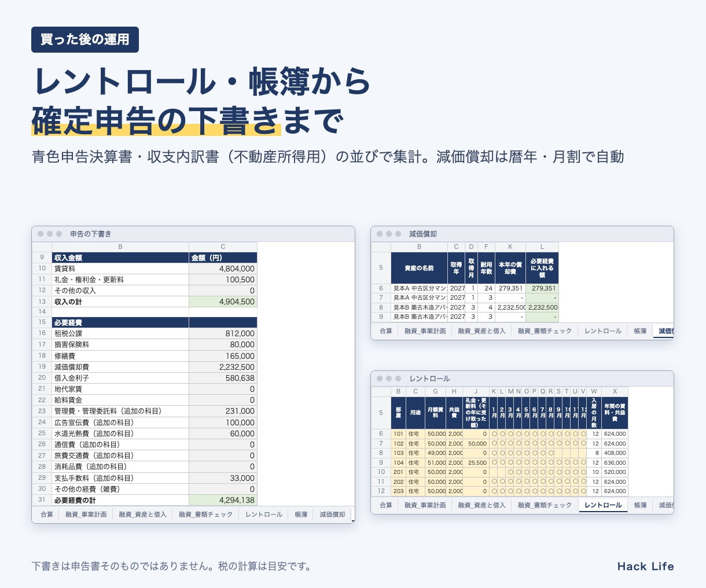Select the 100,500 amount cell
The height and width of the screenshot is (588, 706).
(223, 280)
